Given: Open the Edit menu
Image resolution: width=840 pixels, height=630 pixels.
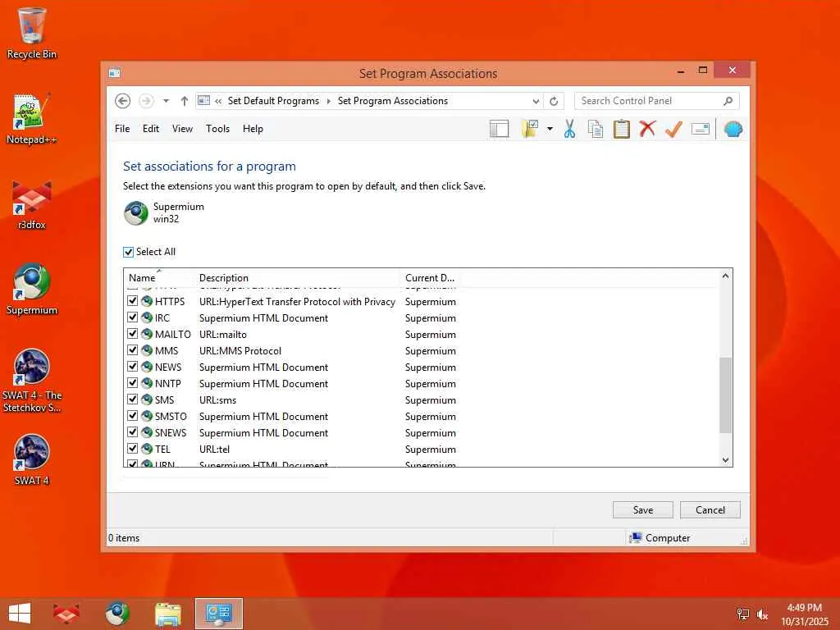Looking at the screenshot, I should (151, 129).
